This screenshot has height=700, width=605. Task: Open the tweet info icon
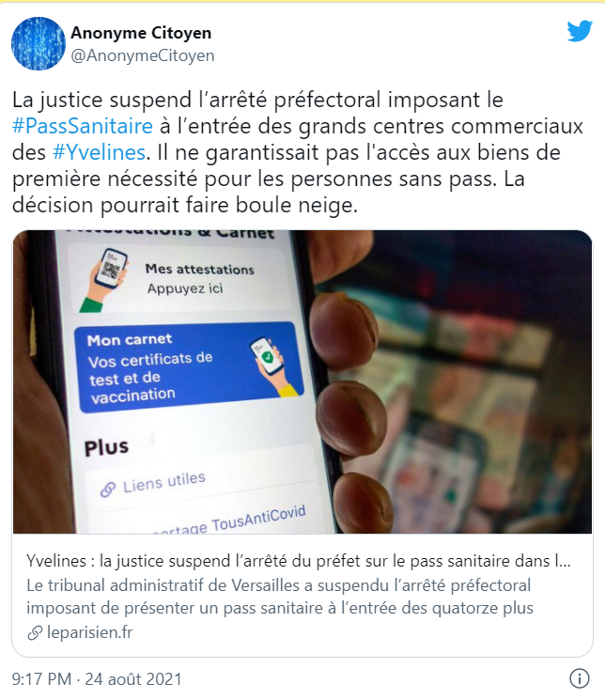pyautogui.click(x=580, y=678)
